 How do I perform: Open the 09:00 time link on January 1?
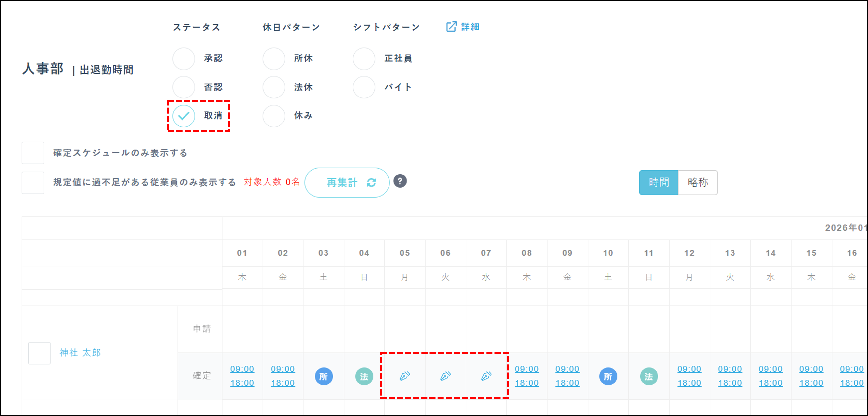[242, 369]
